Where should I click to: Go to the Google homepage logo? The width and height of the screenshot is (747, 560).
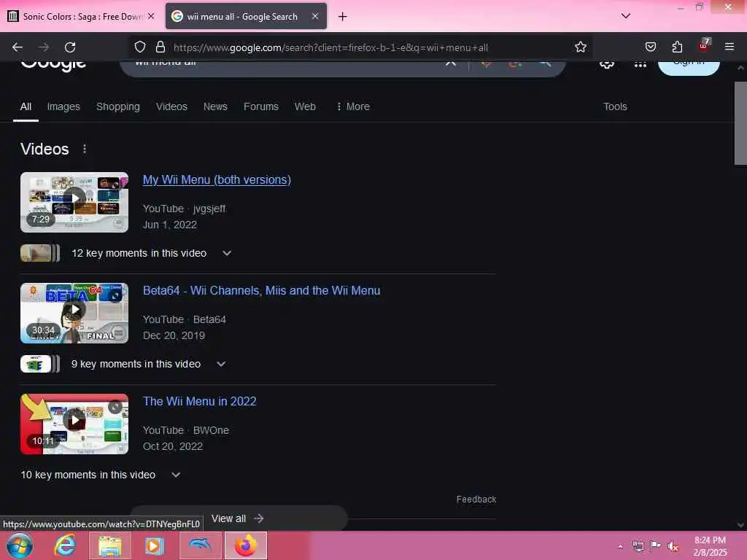click(53, 65)
